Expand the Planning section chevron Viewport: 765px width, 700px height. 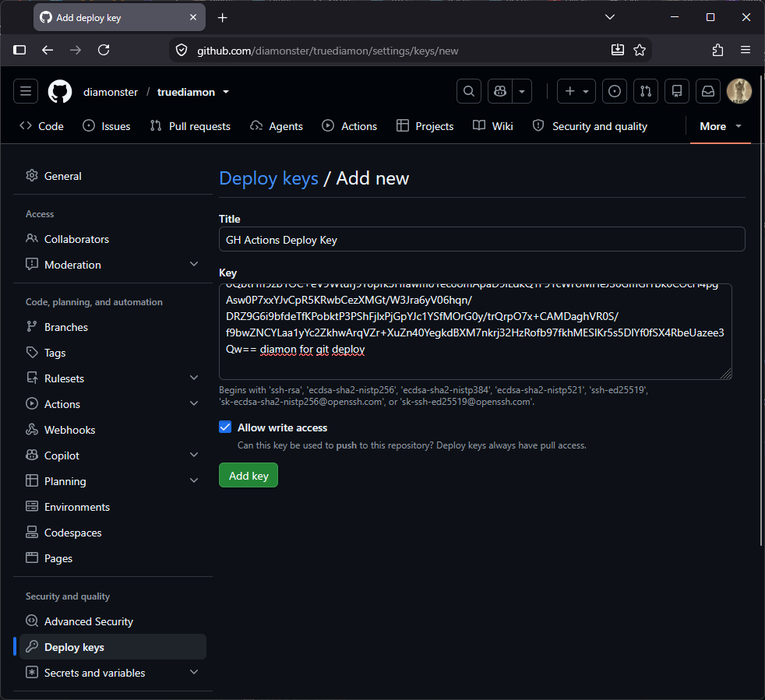point(194,481)
